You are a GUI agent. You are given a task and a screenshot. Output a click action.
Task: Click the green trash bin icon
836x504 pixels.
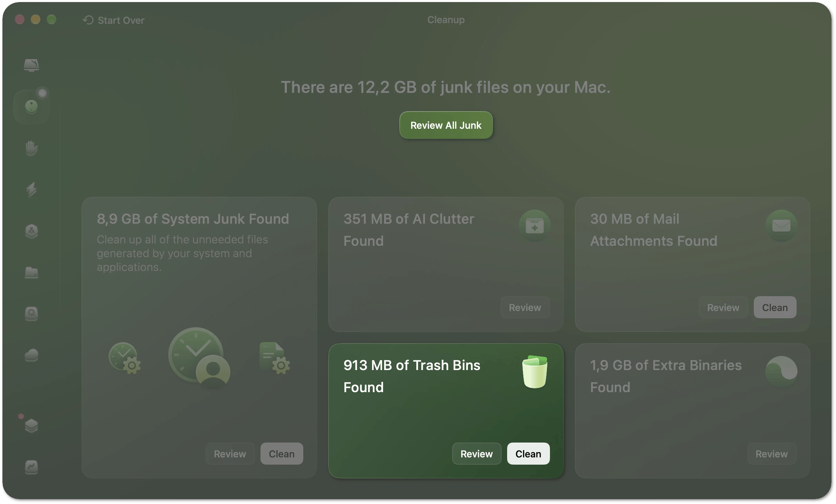534,372
